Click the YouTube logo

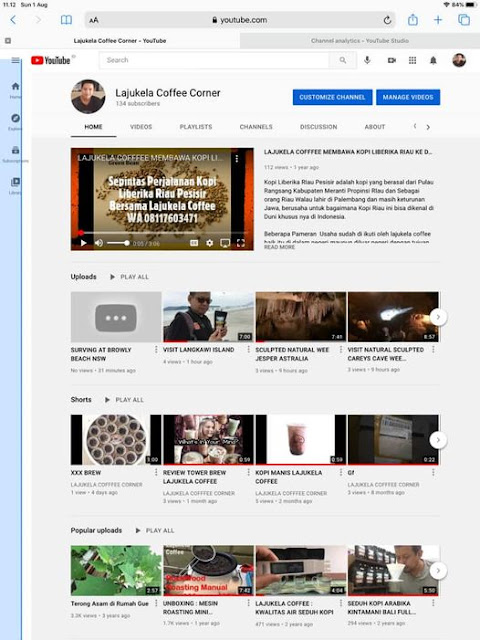pos(51,60)
